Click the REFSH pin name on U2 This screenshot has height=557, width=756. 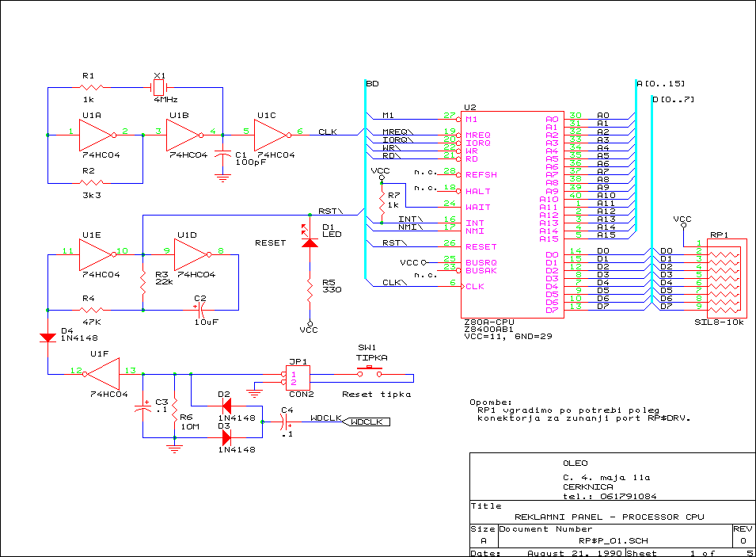pos(481,175)
